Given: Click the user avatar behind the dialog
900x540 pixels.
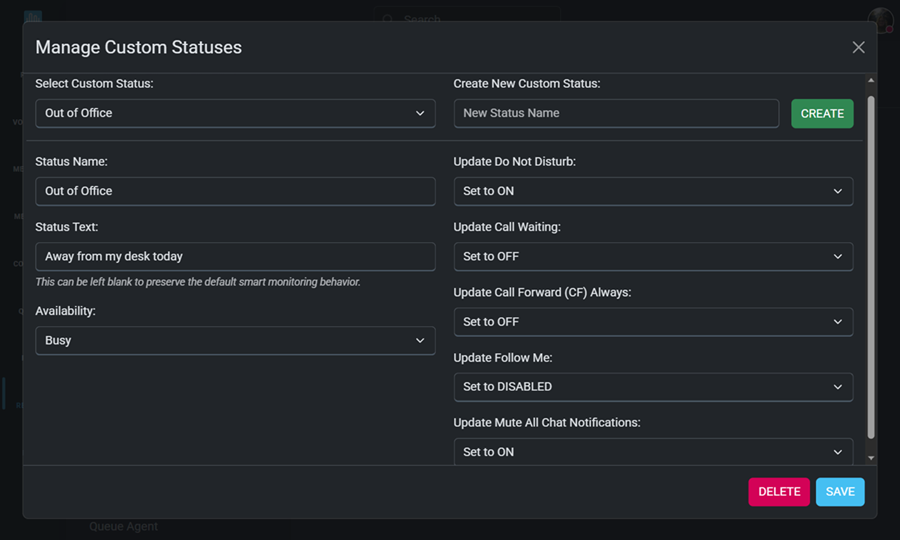Looking at the screenshot, I should coord(880,21).
